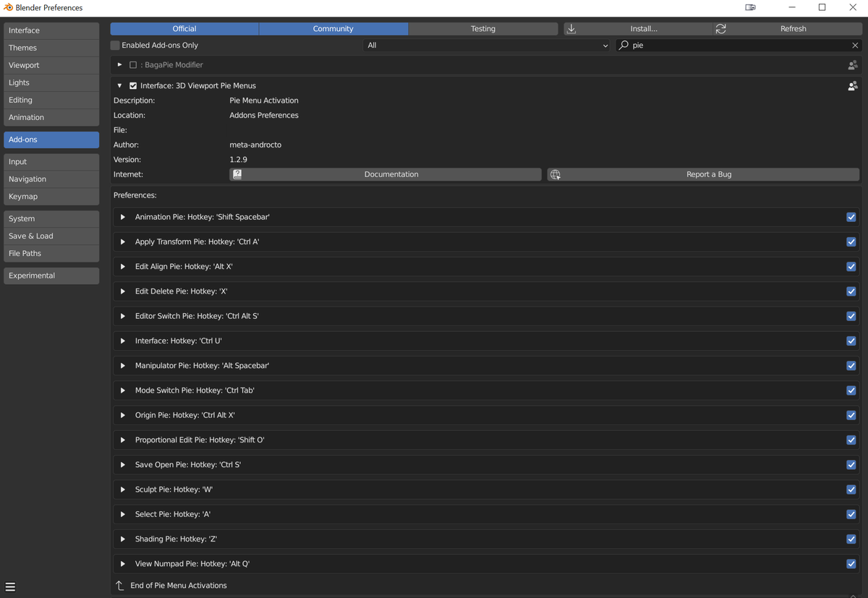Expand Manipulator Pie hotkey settings

pyautogui.click(x=123, y=365)
